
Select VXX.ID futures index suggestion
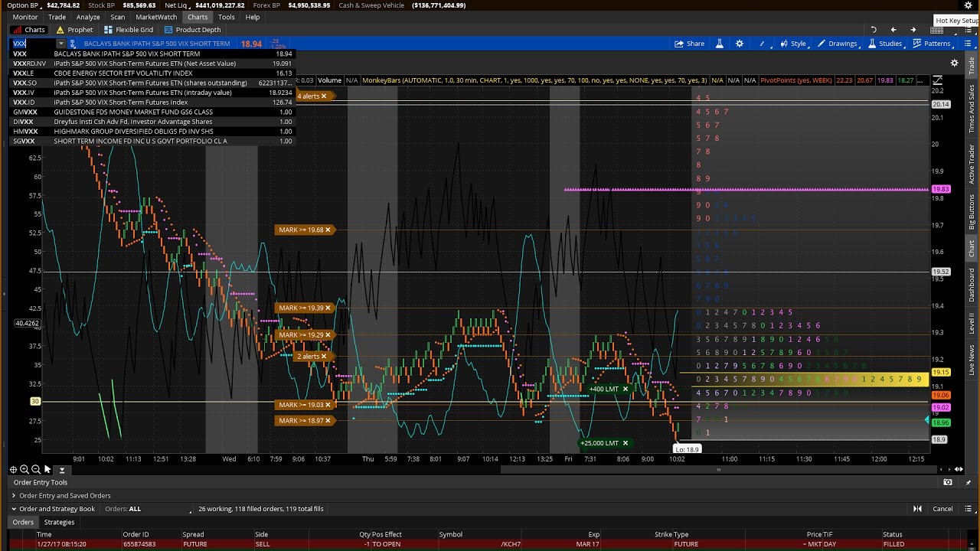[x=152, y=103]
